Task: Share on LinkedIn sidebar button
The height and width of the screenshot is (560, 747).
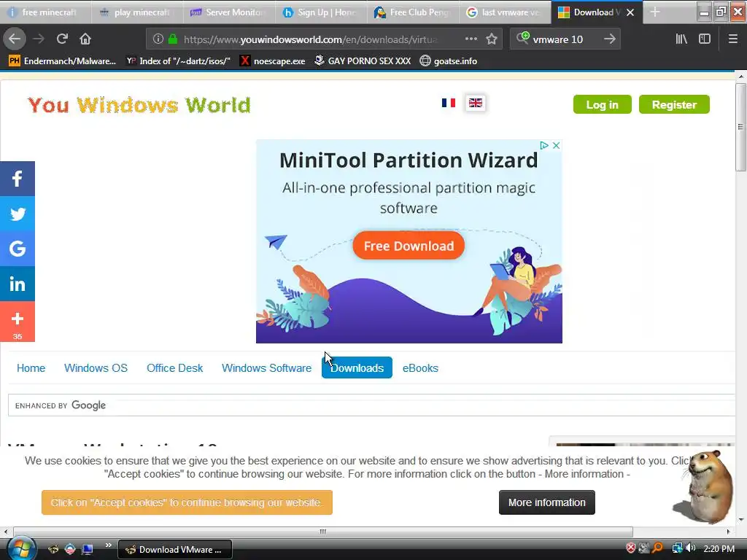Action: [x=18, y=284]
